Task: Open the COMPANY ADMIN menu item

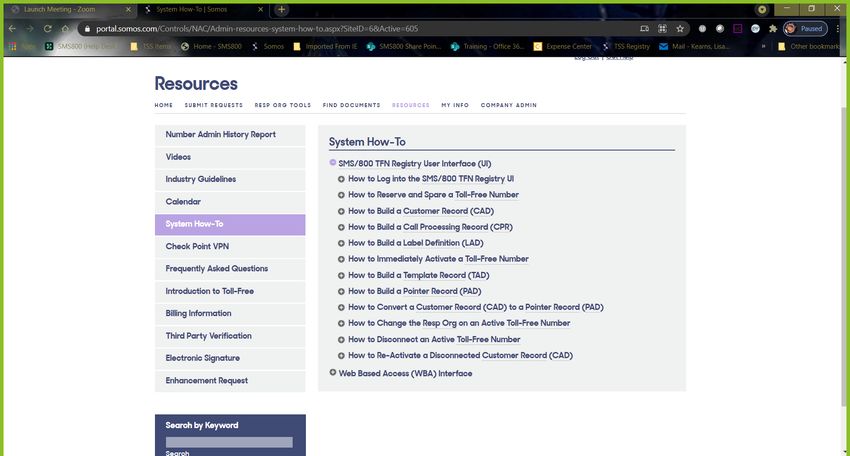Action: click(x=508, y=105)
